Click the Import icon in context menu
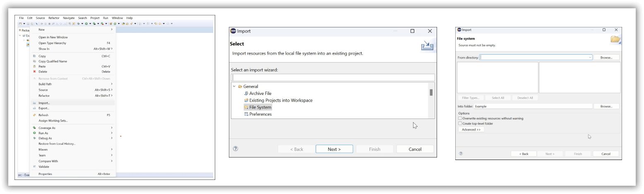Viewport: 644px width, 194px height. pos(34,103)
